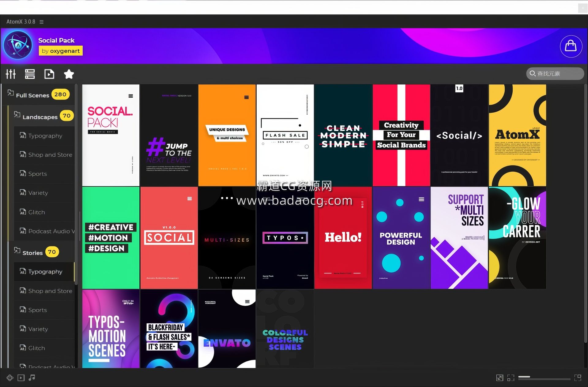Viewport: 588px width, 387px height.
Task: Select Sports under Stories
Action: [44, 310]
